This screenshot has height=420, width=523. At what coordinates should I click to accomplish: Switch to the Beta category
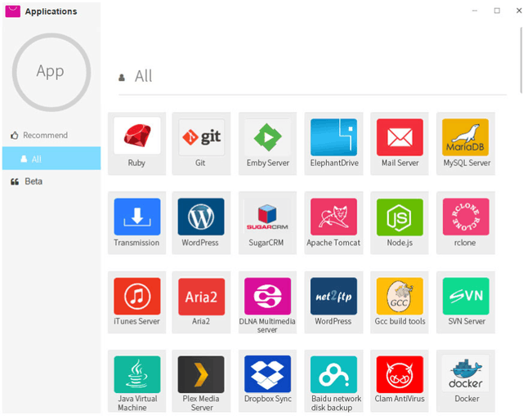51,181
